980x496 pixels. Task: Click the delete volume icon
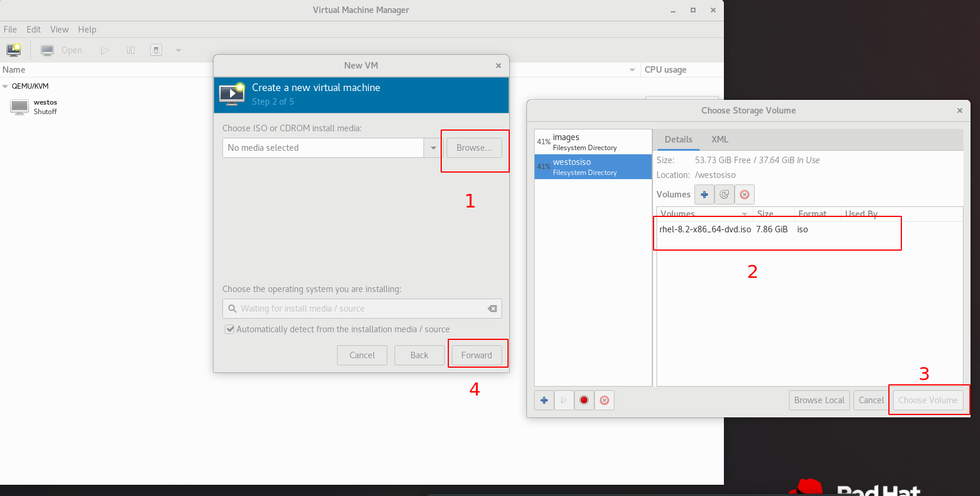coord(745,194)
